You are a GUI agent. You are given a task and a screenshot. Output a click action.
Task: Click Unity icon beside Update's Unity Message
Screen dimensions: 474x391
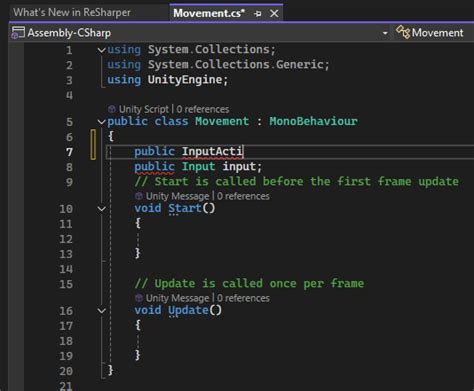pyautogui.click(x=139, y=298)
